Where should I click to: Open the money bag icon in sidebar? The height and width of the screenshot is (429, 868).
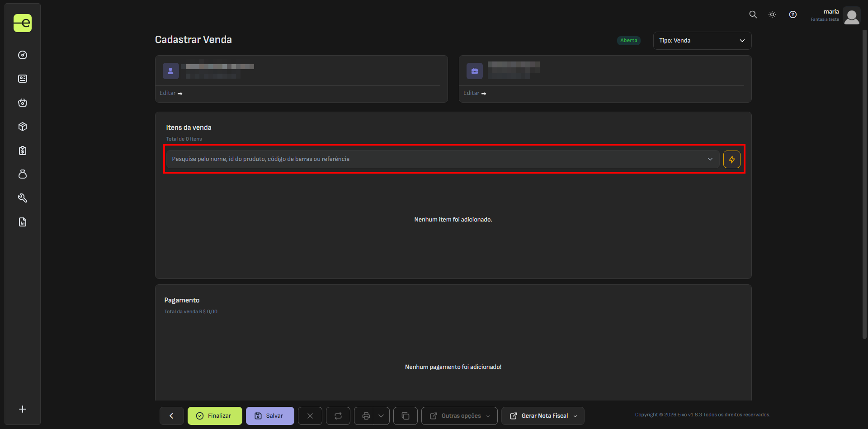(23, 174)
